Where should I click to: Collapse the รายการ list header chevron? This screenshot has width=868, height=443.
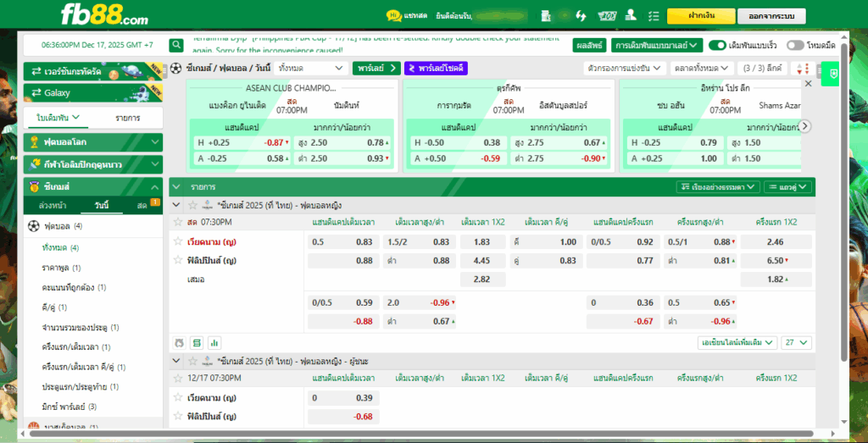(x=176, y=187)
